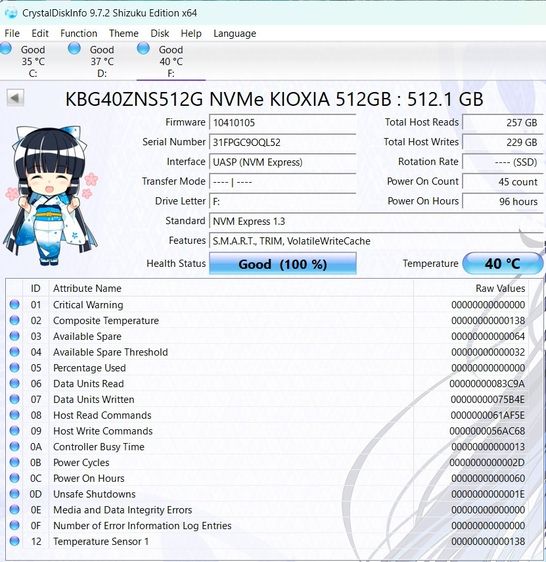Click status orb of Error Information Log Entries row
The width and height of the screenshot is (546, 562).
point(14,525)
